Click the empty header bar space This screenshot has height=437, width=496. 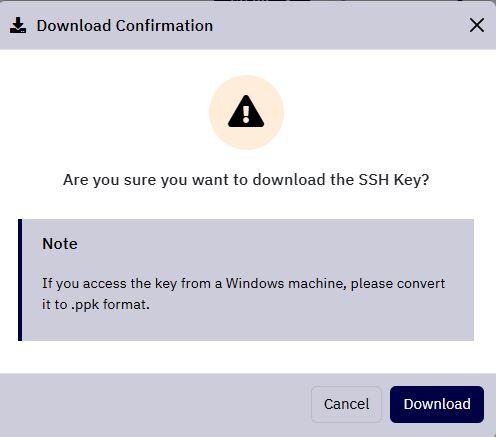pos(340,26)
